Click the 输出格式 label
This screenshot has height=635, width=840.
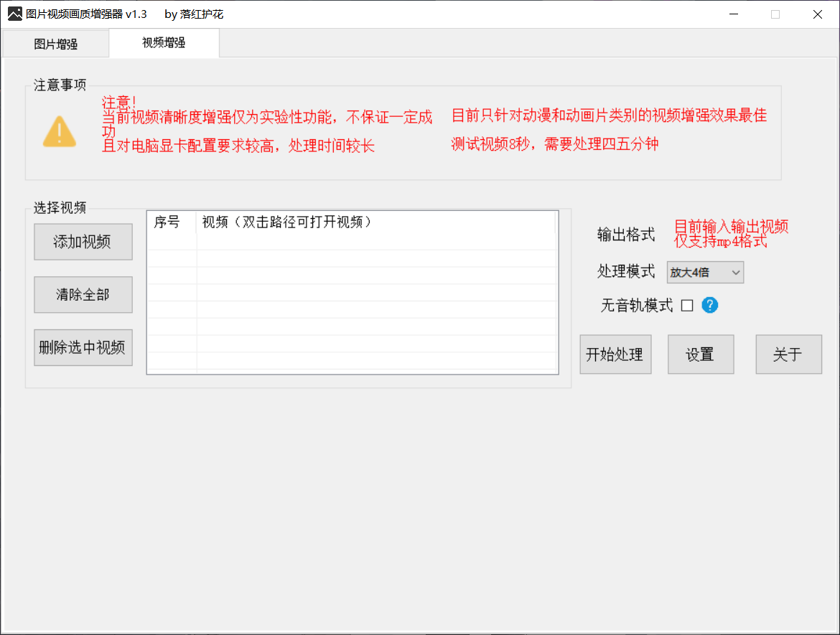coord(626,234)
